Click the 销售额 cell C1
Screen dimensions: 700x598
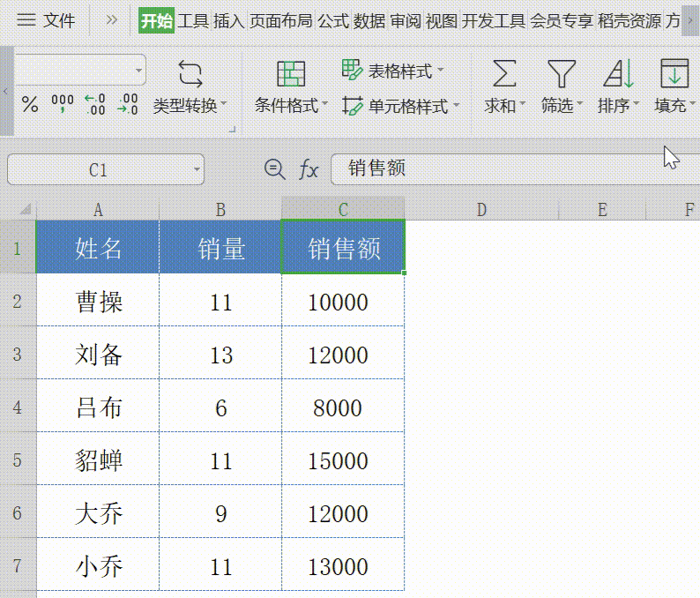[x=343, y=247]
